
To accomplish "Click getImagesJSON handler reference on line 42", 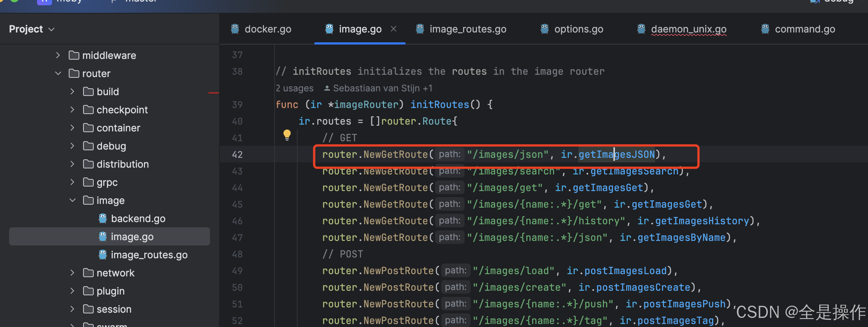I will [x=617, y=154].
